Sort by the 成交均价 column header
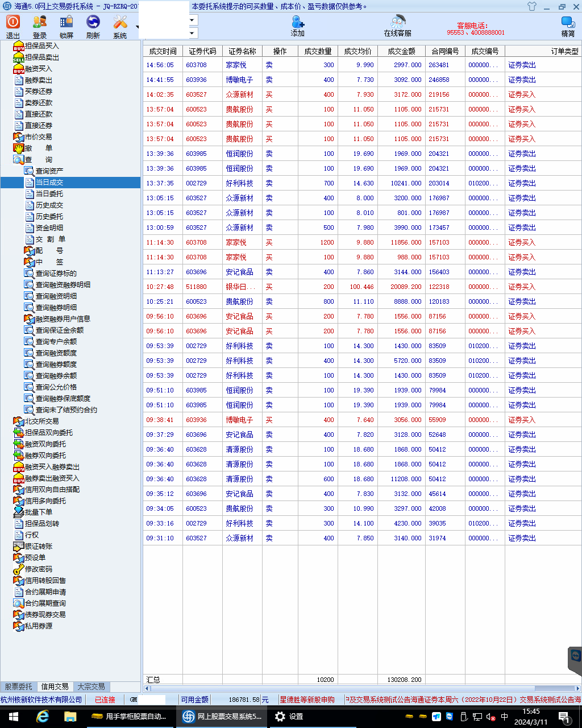Viewport: 582px width, 728px height. [357, 51]
